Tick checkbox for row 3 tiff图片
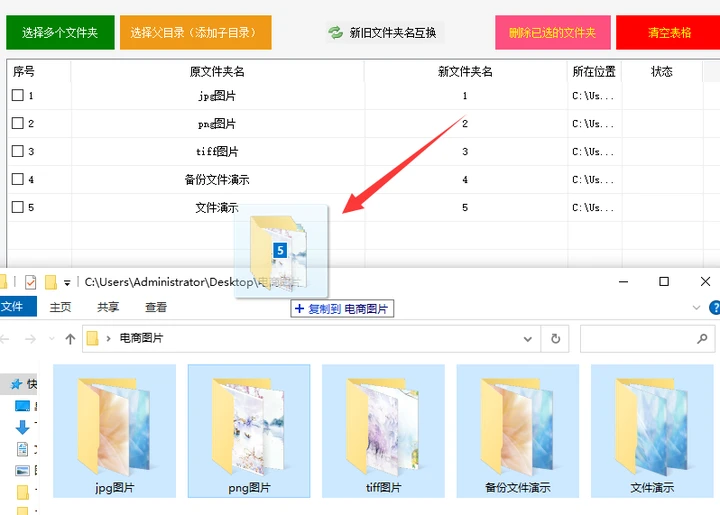This screenshot has width=720, height=515. (17, 151)
